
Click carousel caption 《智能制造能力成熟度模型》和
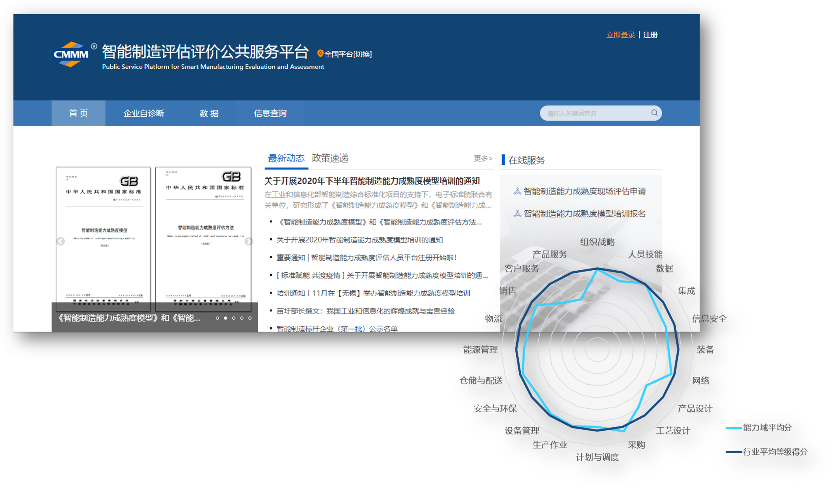coord(128,318)
